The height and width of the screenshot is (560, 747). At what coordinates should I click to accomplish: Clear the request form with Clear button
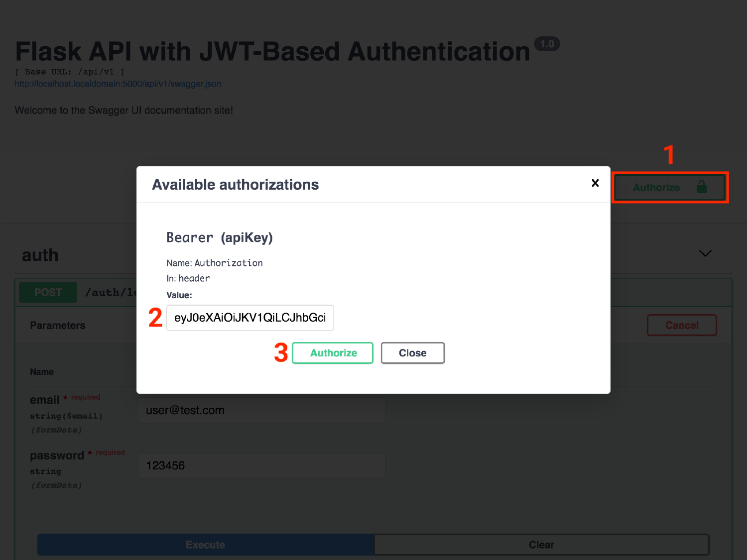point(541,545)
